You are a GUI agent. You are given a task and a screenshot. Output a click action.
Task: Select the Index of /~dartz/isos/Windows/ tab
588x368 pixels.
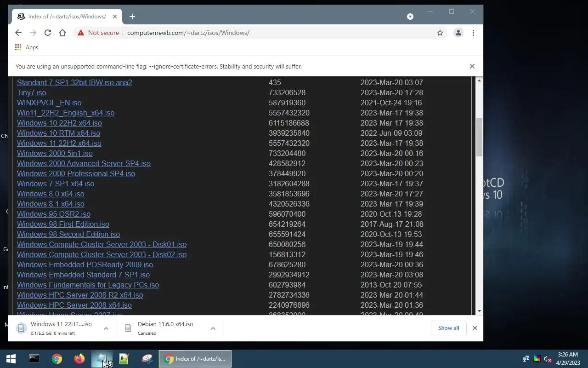pyautogui.click(x=67, y=17)
